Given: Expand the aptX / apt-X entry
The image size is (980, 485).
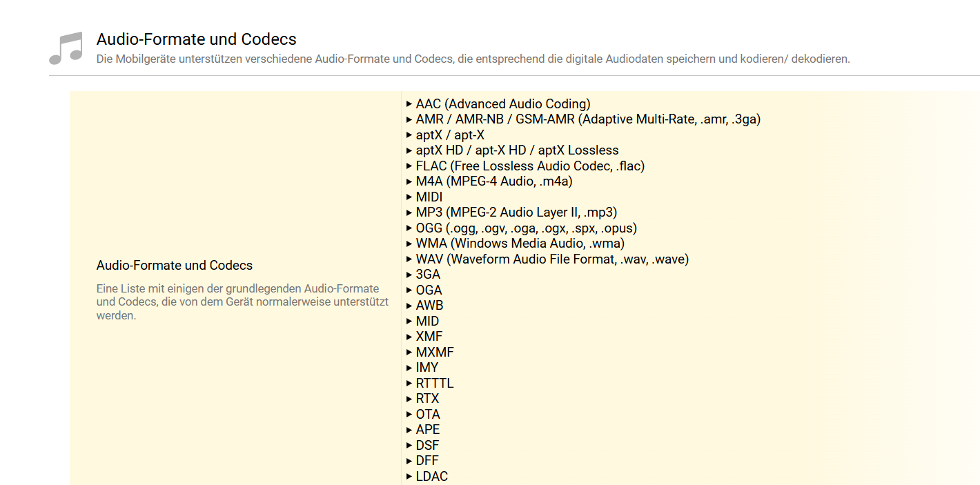Looking at the screenshot, I should pos(446,135).
